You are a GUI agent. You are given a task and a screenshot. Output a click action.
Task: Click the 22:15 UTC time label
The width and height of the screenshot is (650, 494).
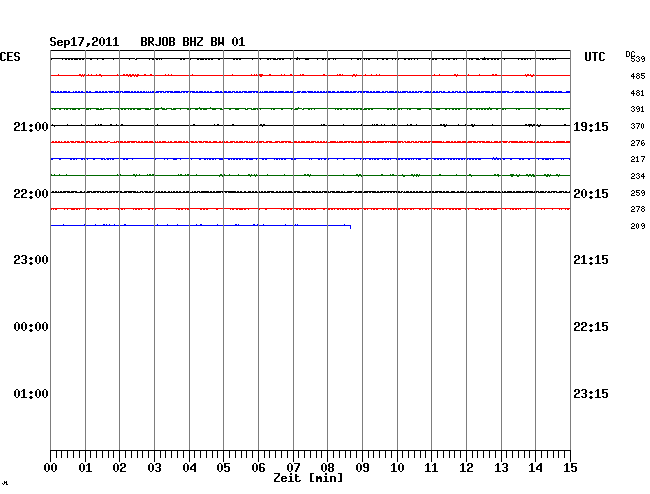(591, 327)
